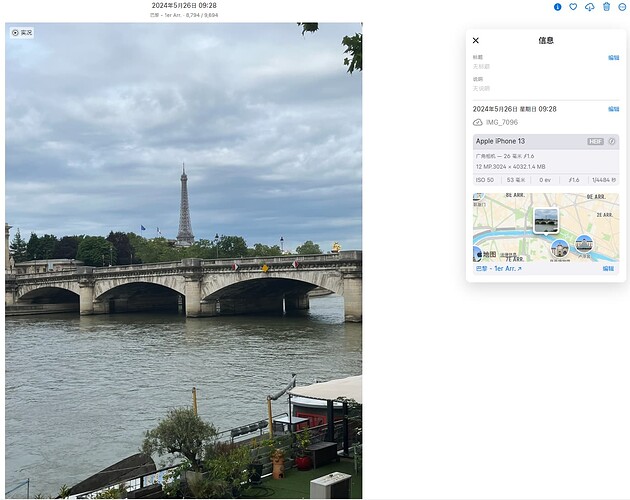The width and height of the screenshot is (630, 500).
Task: Click the 广角相机 — 26 毫米 lens description
Action: pos(505,156)
